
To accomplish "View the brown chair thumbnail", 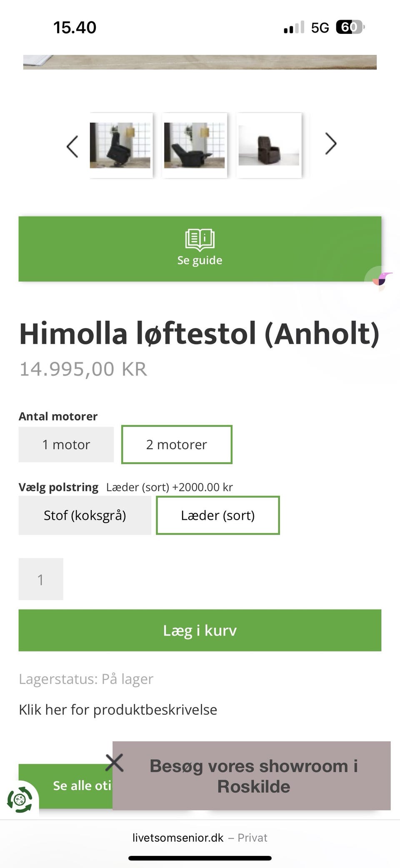I will 269,146.
